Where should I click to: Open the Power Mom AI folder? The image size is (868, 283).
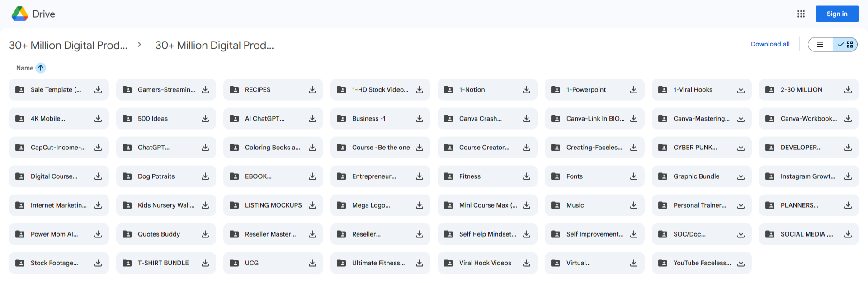59,234
